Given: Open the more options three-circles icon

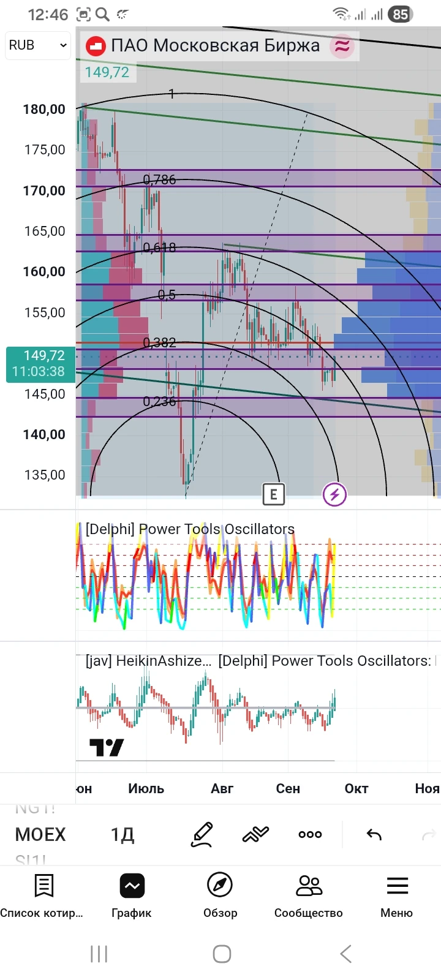Looking at the screenshot, I should 310,834.
